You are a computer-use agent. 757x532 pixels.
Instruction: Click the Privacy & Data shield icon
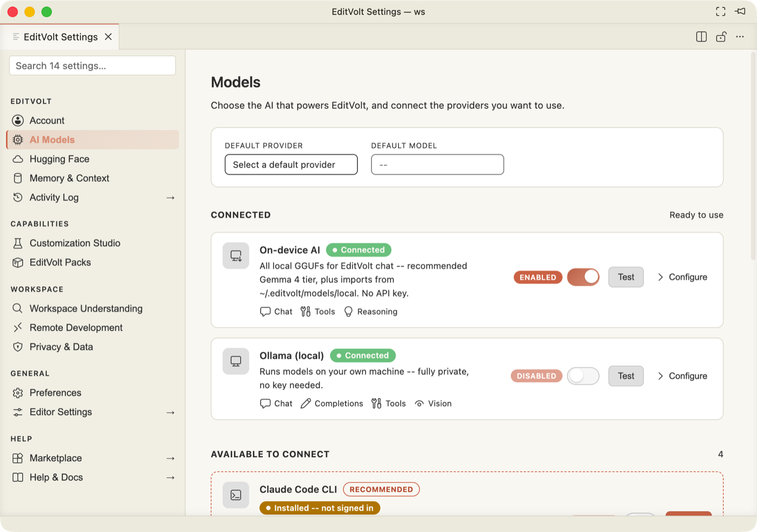18,347
